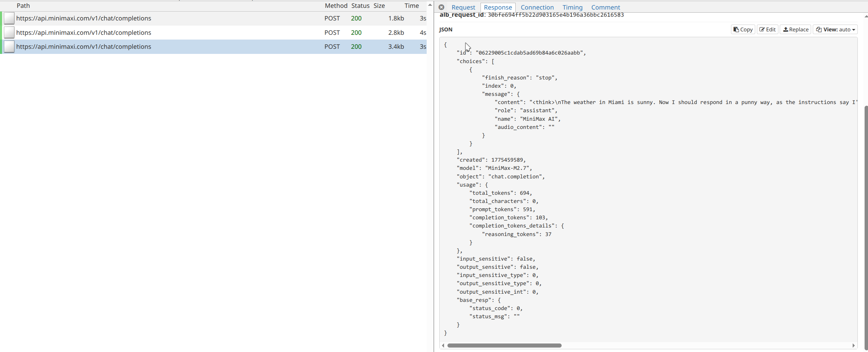Sort the flow list by Method
Screen dimensions: 868x352
[x=336, y=6]
